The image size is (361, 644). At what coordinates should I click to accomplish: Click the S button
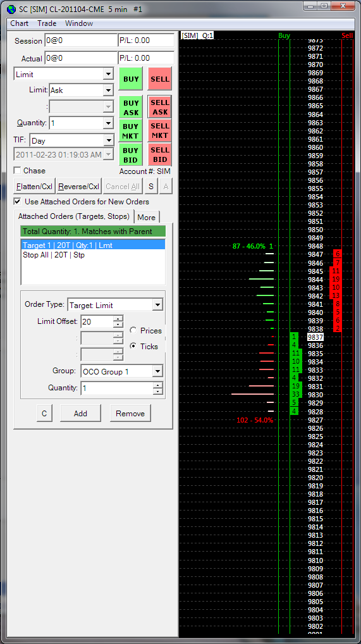click(x=151, y=187)
